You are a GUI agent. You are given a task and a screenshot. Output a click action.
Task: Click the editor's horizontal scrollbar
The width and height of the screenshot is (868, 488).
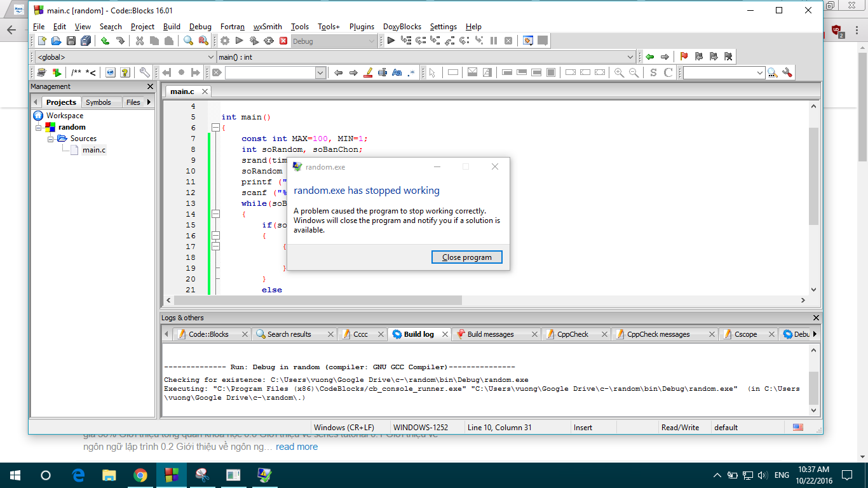(x=318, y=301)
